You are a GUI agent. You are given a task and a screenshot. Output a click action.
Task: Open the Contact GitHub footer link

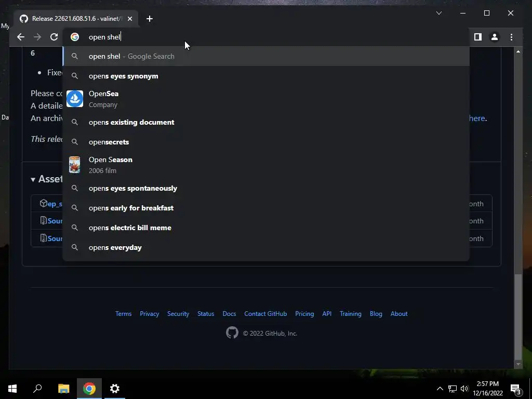point(265,313)
